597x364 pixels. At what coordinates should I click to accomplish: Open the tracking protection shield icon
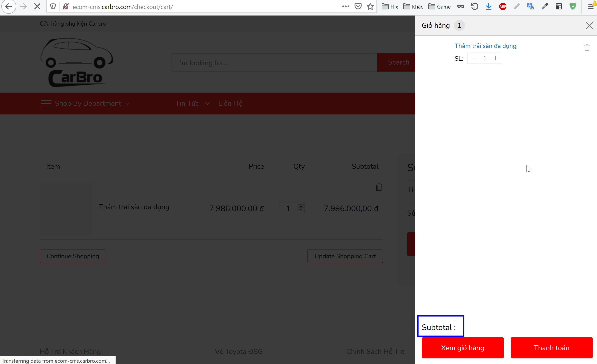tap(53, 7)
